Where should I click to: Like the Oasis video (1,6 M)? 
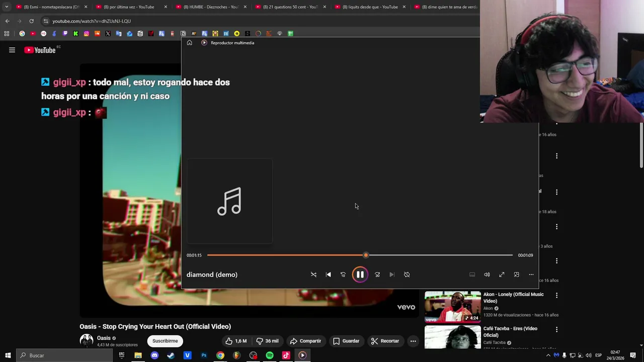[x=236, y=341]
